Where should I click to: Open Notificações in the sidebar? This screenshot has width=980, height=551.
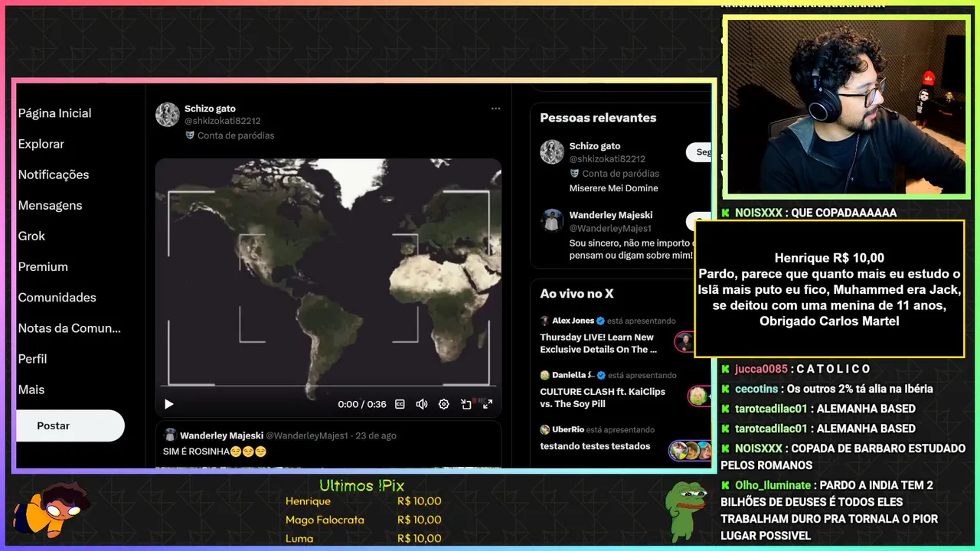(54, 174)
